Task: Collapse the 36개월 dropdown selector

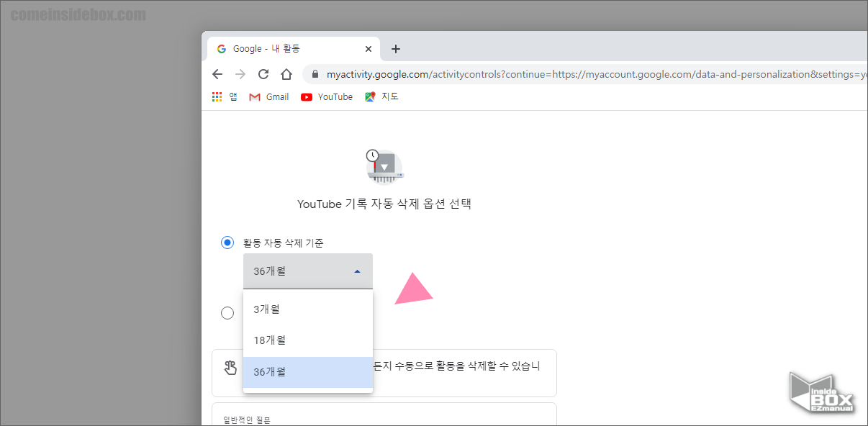Action: (x=308, y=271)
